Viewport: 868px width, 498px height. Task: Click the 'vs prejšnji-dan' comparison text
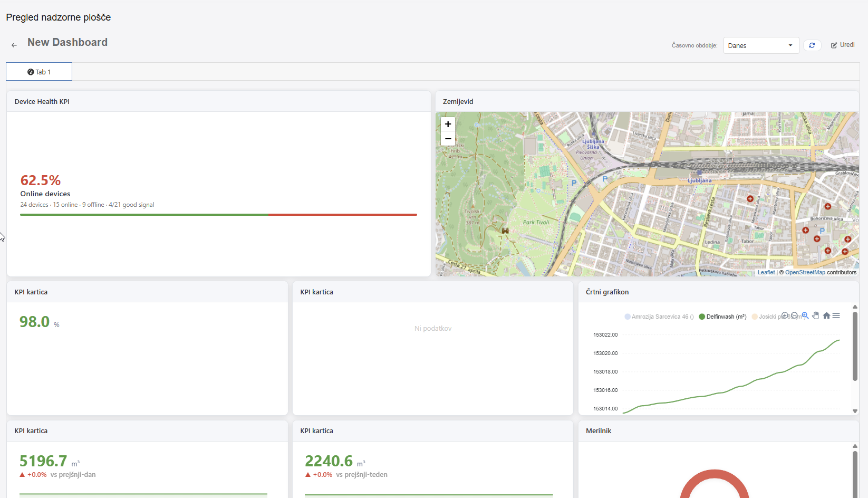pos(73,475)
